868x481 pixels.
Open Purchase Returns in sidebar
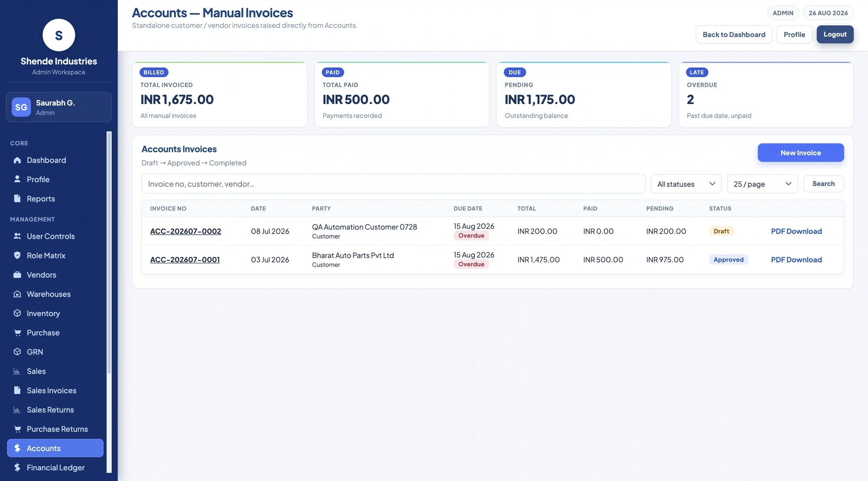click(x=55, y=429)
